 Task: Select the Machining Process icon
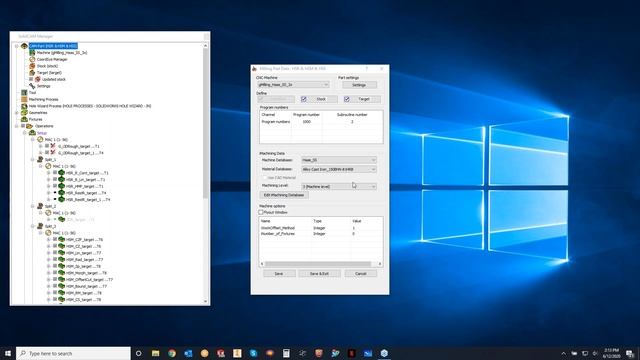pos(24,99)
